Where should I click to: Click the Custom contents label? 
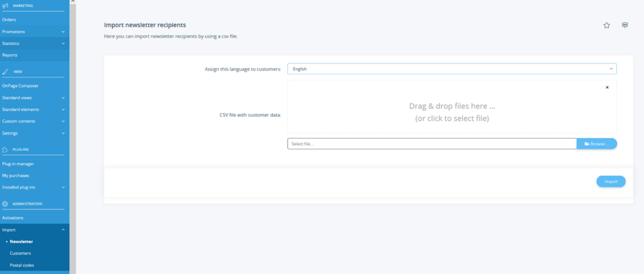tap(18, 121)
